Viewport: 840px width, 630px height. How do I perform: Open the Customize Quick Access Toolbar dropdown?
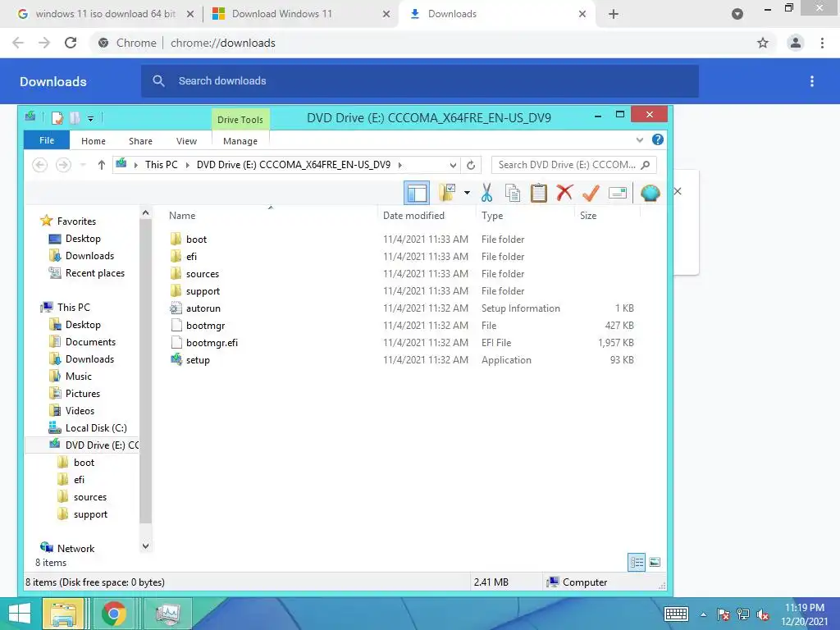click(x=90, y=118)
